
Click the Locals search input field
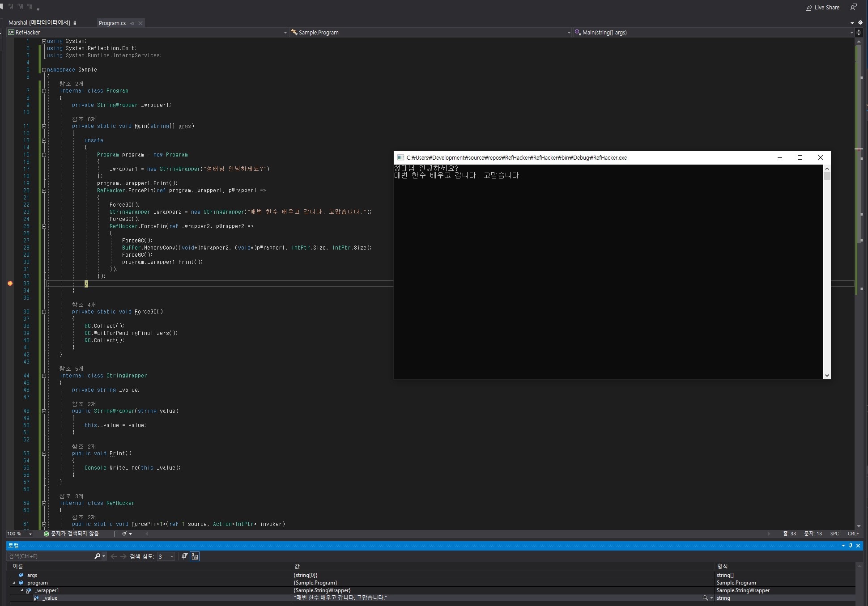[x=49, y=556]
